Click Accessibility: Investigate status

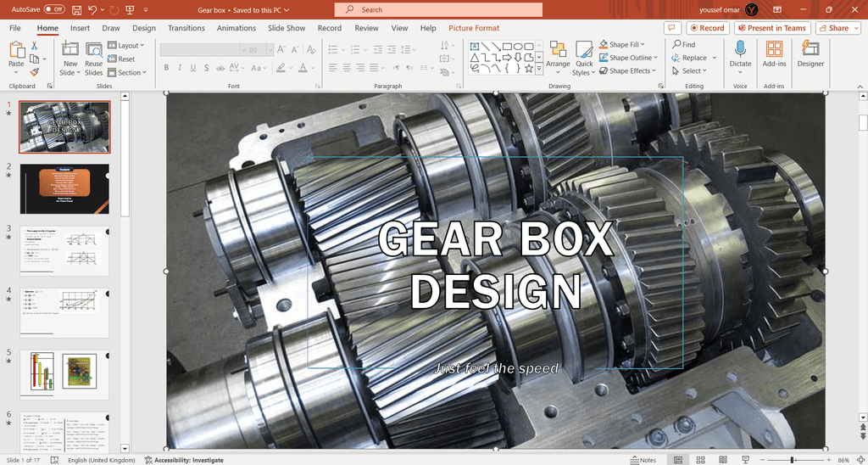[184, 460]
